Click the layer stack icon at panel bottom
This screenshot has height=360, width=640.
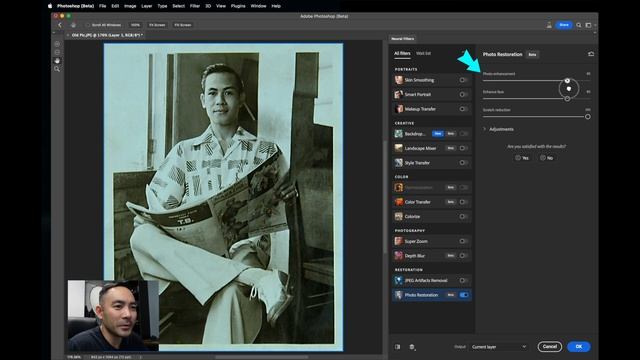[x=412, y=347]
